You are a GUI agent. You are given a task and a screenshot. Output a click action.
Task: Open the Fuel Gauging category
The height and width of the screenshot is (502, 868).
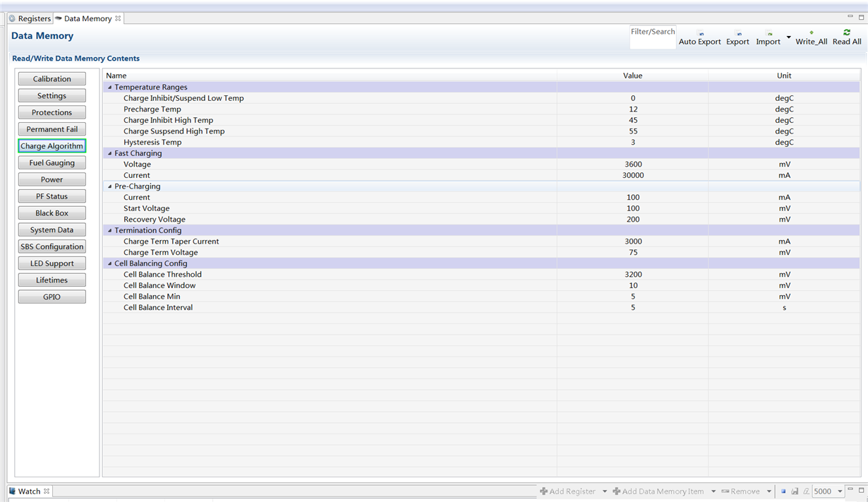click(x=52, y=162)
